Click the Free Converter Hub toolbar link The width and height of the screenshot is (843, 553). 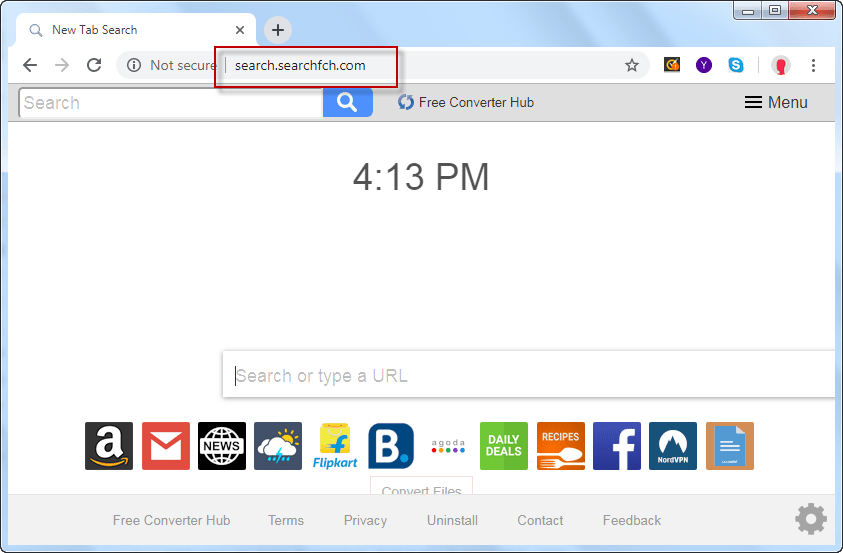(466, 102)
